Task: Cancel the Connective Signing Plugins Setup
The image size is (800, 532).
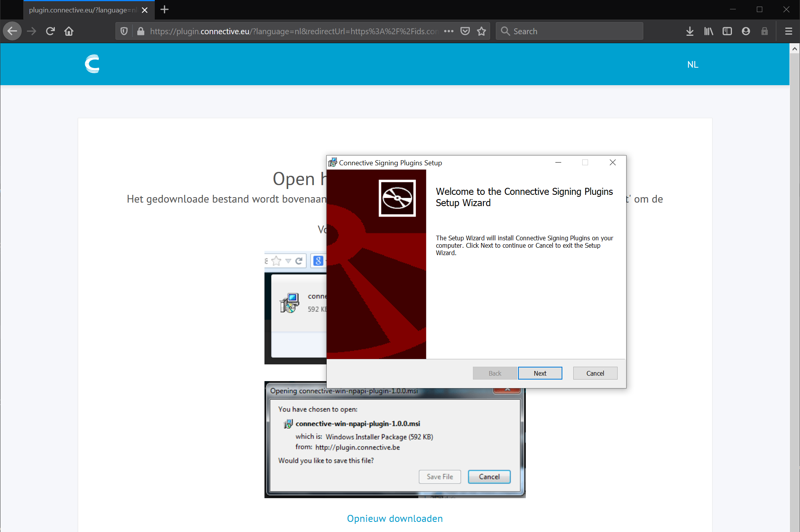Action: [595, 373]
